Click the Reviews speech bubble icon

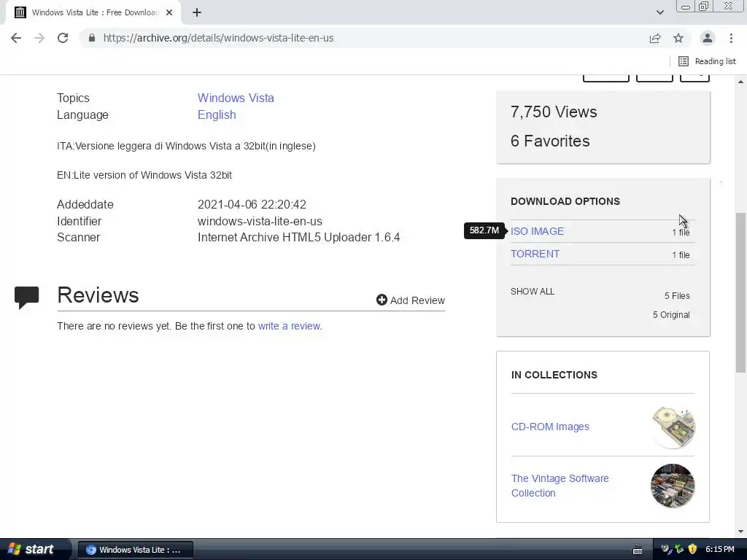(x=27, y=297)
